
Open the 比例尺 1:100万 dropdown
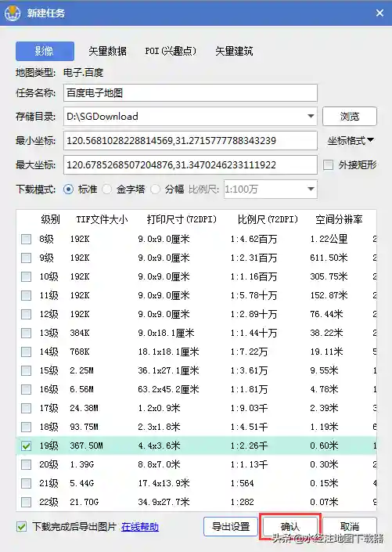[x=271, y=189]
